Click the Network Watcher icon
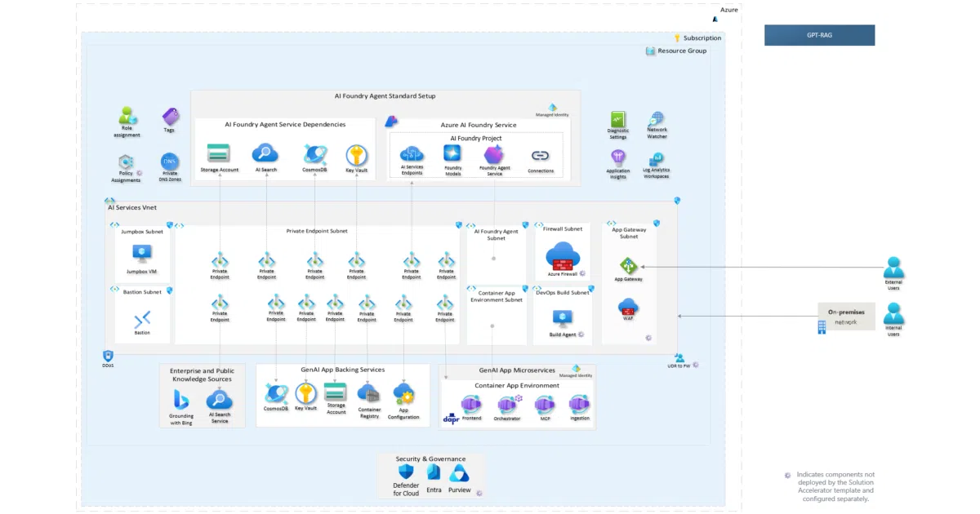The width and height of the screenshot is (980, 514). (x=657, y=118)
